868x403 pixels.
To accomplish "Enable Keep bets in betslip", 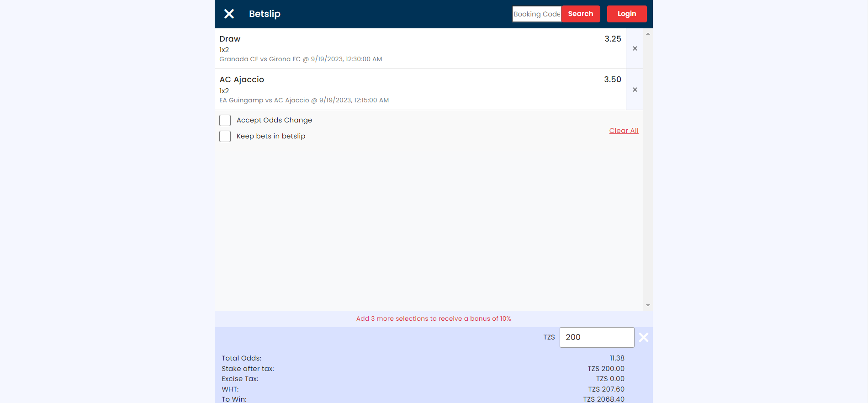I will (225, 136).
